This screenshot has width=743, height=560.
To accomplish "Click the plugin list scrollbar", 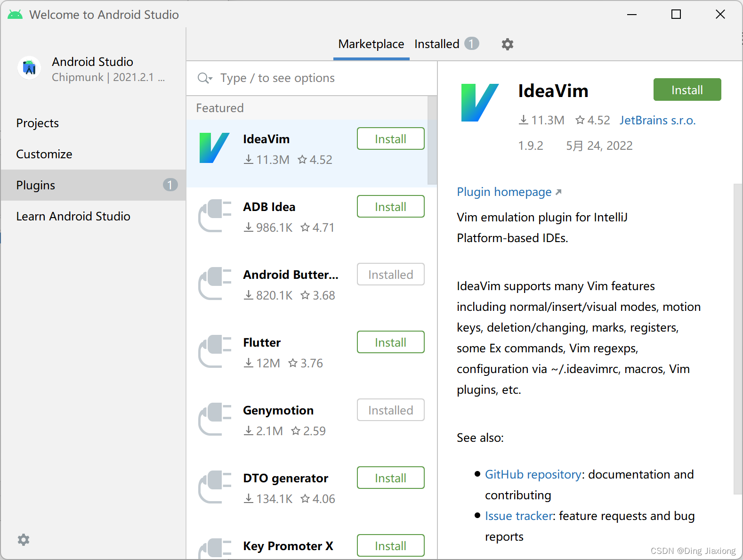I will [x=432, y=140].
